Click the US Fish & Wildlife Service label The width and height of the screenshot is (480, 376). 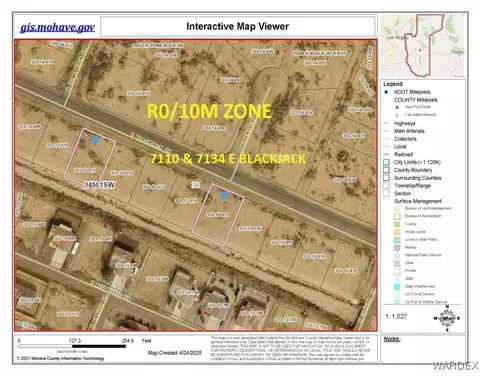click(426, 302)
